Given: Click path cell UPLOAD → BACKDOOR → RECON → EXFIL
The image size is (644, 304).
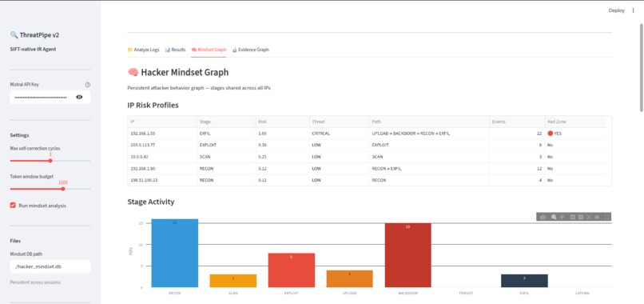Looking at the screenshot, I should pyautogui.click(x=430, y=134).
